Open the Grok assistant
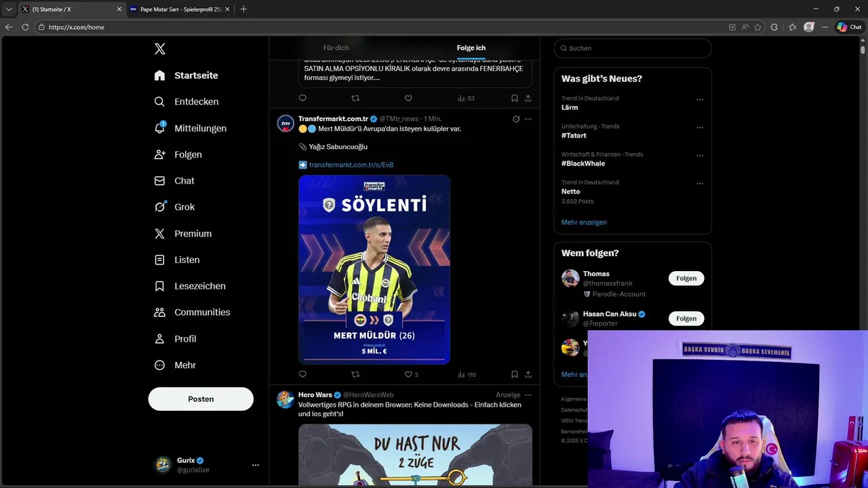 (174, 207)
